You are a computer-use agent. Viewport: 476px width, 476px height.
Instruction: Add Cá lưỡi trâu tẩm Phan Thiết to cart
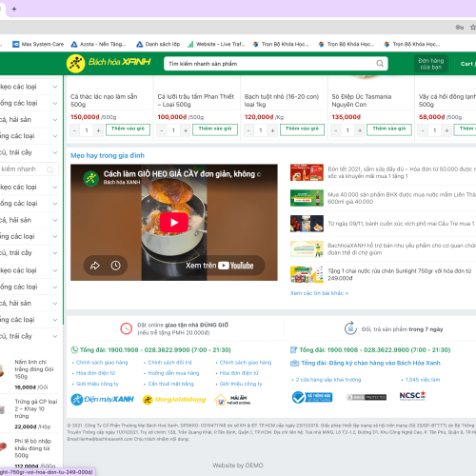(215, 129)
